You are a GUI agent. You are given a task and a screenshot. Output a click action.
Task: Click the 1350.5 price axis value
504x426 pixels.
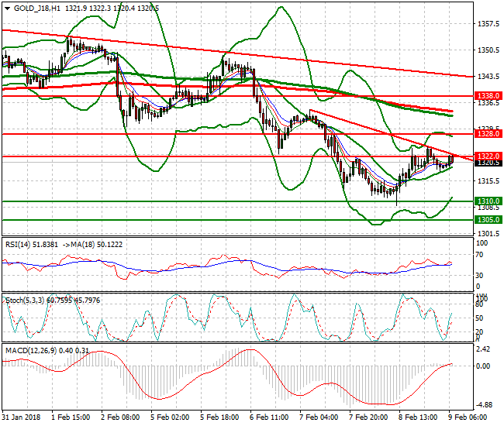[x=488, y=50]
